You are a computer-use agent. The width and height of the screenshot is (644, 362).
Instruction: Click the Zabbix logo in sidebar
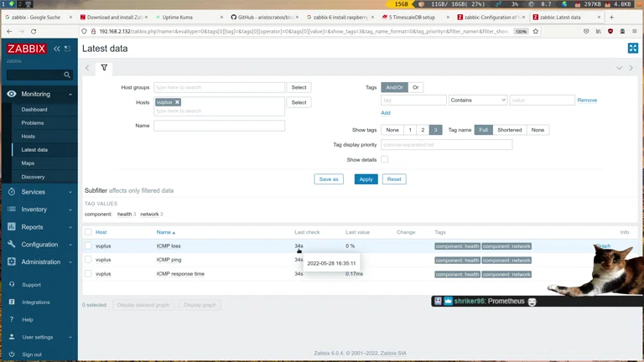[x=26, y=49]
